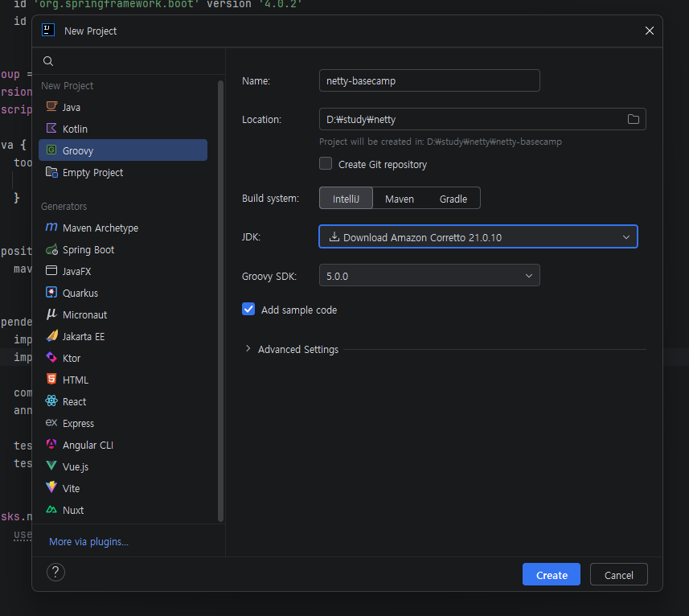Click the Vite lightning icon
The image size is (689, 616).
(x=51, y=487)
